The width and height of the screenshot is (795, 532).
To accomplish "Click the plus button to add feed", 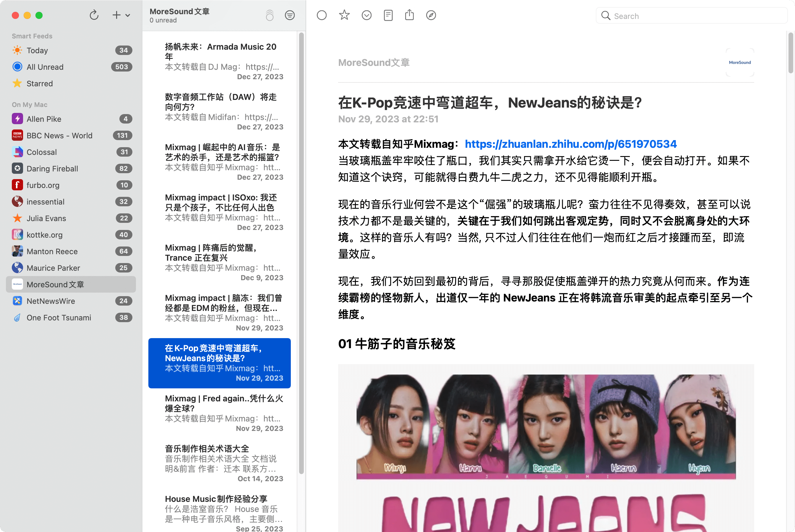I will 116,15.
